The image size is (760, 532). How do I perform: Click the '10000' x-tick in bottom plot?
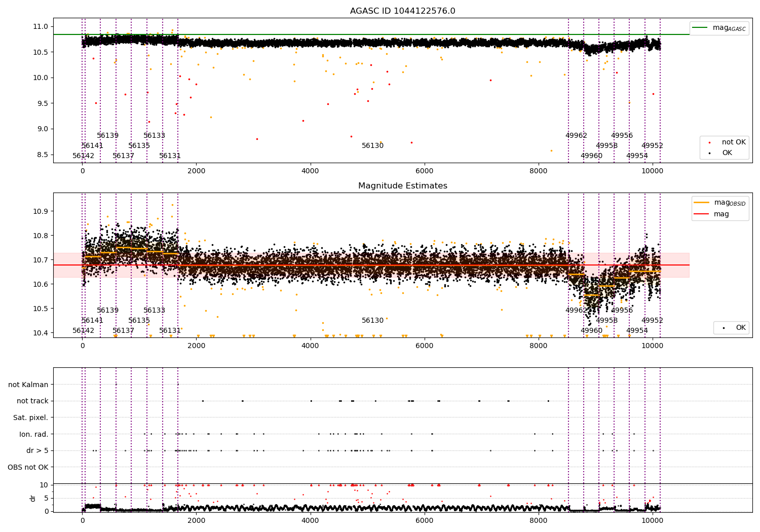pyautogui.click(x=653, y=520)
